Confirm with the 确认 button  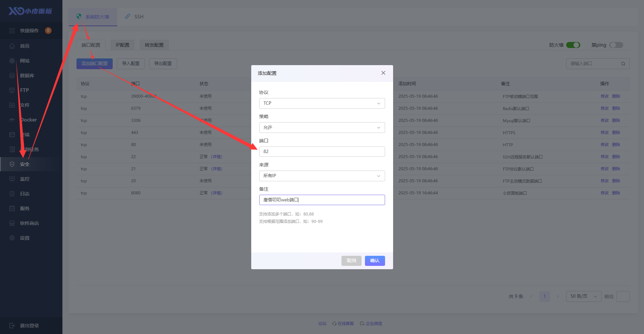[375, 261]
